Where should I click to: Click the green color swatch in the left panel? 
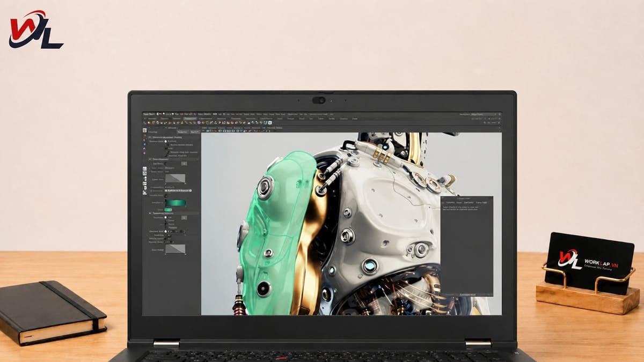pyautogui.click(x=168, y=210)
